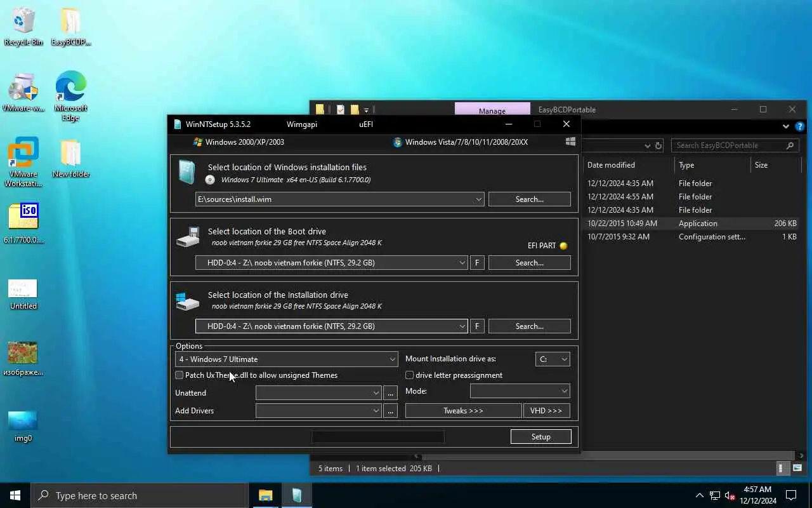Click the F format button for Installation drive
The height and width of the screenshot is (508, 812).
tap(477, 326)
